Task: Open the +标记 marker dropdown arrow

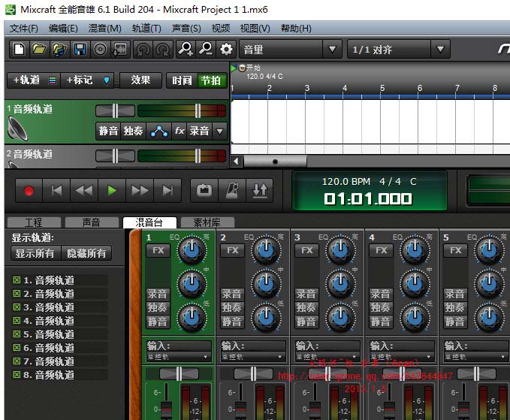Action: (107, 80)
